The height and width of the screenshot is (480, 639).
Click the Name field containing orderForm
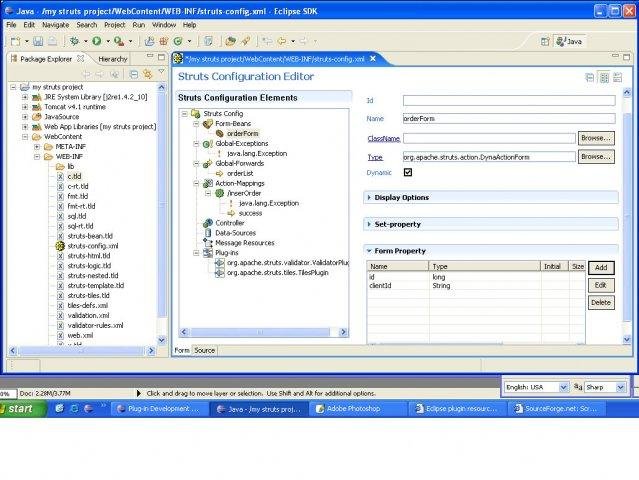click(x=509, y=119)
